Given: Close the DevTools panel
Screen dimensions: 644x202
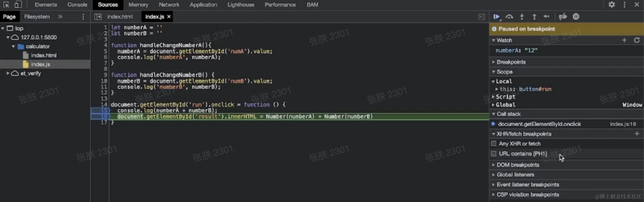Looking at the screenshot, I should pos(637,5).
